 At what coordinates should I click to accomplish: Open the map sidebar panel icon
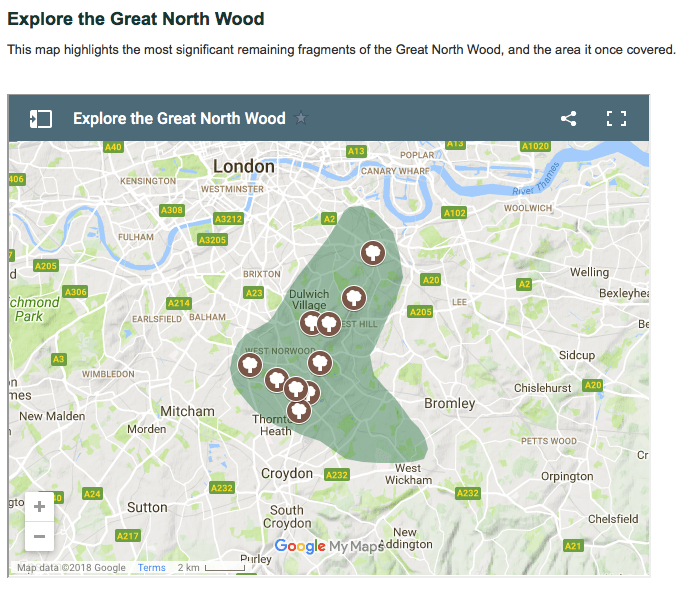tap(40, 119)
